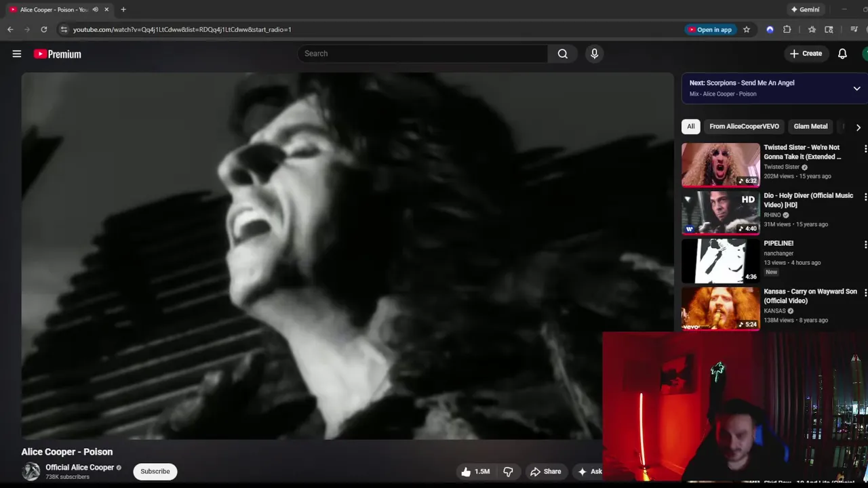Image resolution: width=868 pixels, height=488 pixels.
Task: Open options for the Dio Holy Diver video
Action: point(865,197)
